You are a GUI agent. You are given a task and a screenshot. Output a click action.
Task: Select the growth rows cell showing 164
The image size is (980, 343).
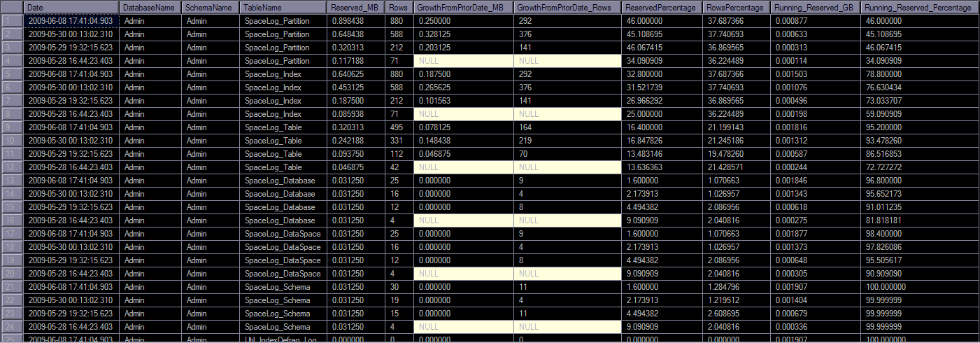point(567,127)
